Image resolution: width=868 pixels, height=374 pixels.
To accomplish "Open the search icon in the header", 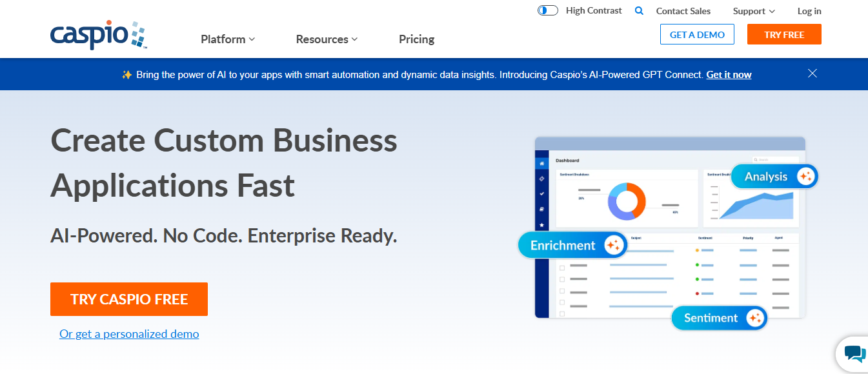I will click(639, 10).
